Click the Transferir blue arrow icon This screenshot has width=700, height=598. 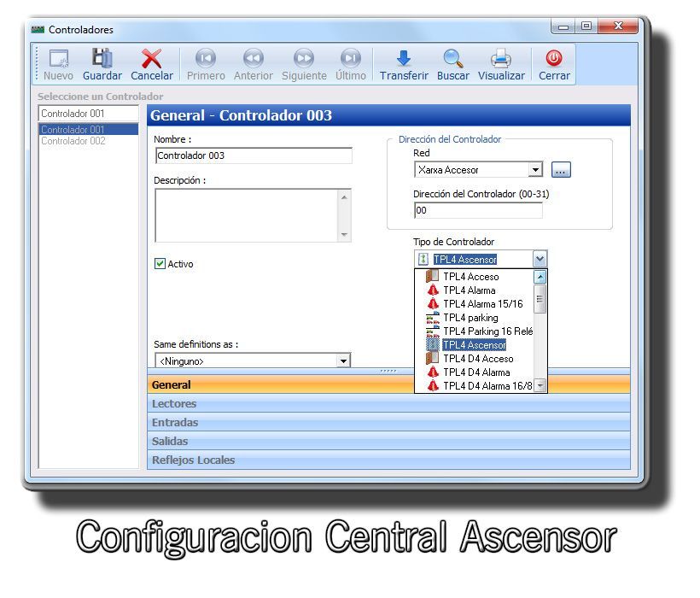click(404, 58)
